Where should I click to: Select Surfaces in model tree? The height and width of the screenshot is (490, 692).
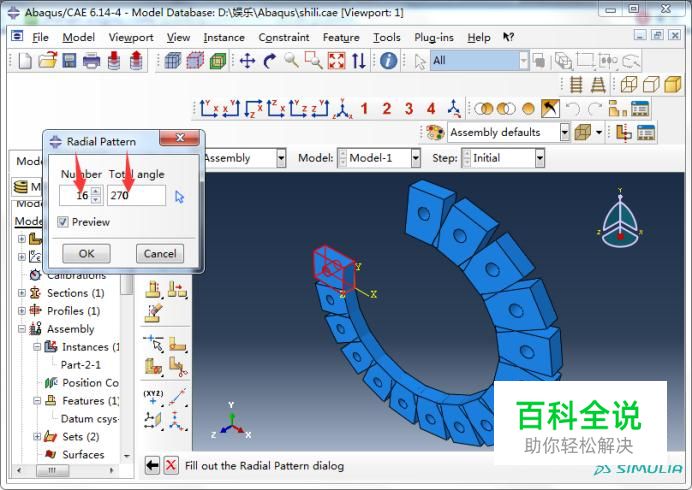point(83,454)
